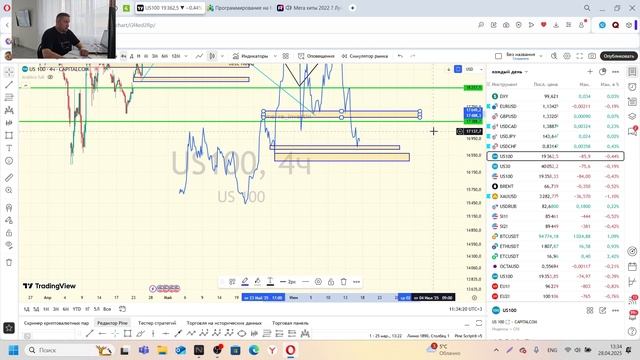Lock all drawing tools
640x360 pixels.
click(x=9, y=233)
